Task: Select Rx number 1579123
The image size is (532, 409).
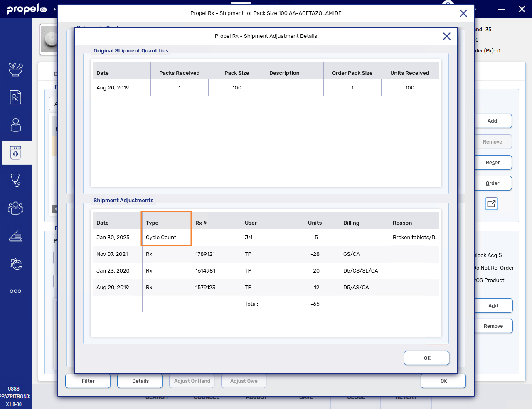Action: click(205, 287)
